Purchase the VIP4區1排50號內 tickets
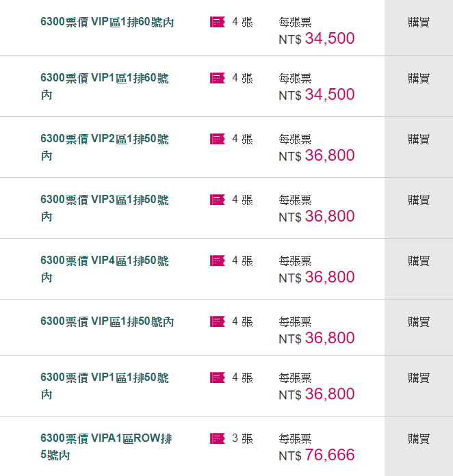453x476 pixels. coord(419,261)
